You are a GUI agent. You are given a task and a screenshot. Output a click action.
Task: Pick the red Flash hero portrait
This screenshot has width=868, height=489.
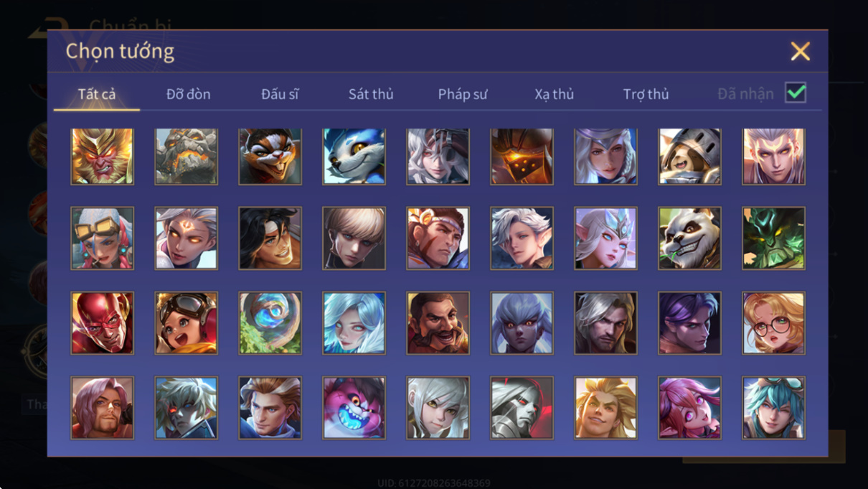103,323
